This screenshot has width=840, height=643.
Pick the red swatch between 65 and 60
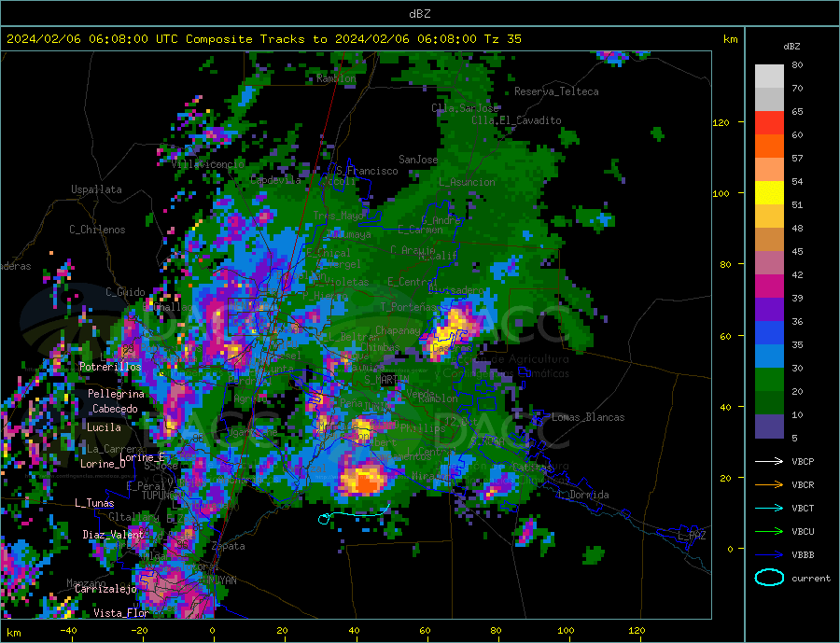pos(769,122)
